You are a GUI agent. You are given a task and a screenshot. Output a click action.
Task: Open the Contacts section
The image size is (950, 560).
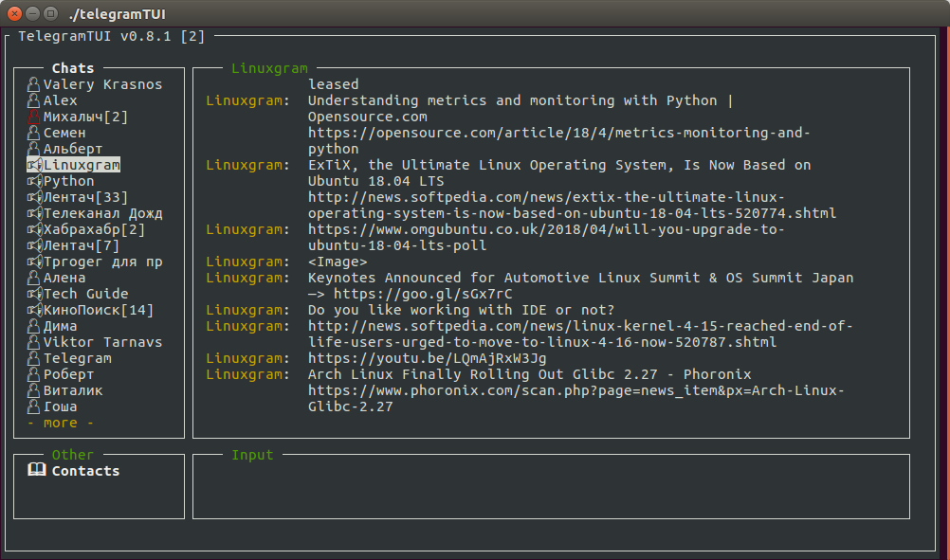point(85,471)
